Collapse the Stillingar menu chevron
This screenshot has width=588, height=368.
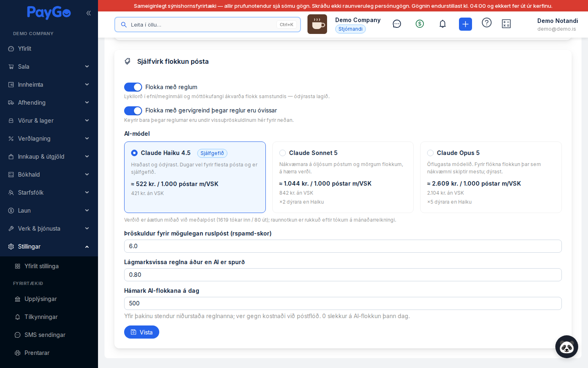(87, 247)
